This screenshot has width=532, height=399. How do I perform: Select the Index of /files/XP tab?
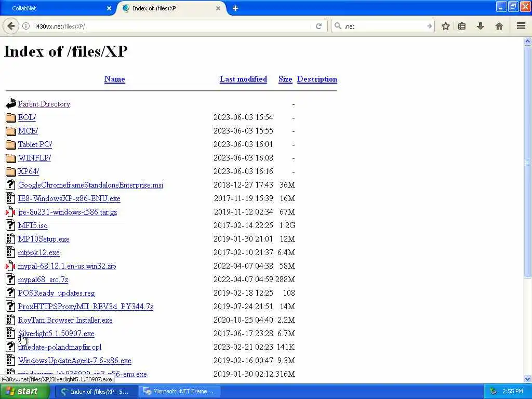pos(171,8)
